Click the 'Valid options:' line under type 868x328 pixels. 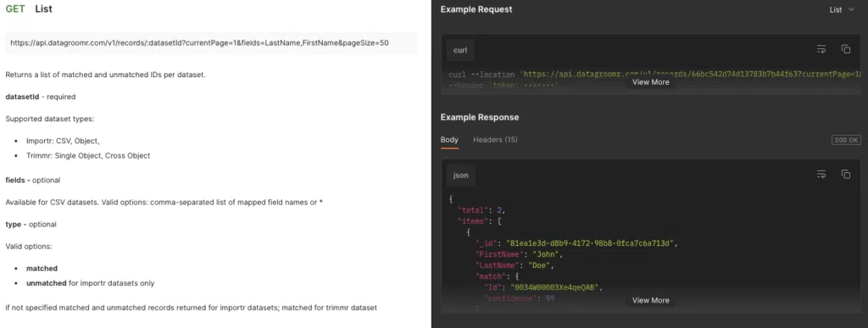29,246
